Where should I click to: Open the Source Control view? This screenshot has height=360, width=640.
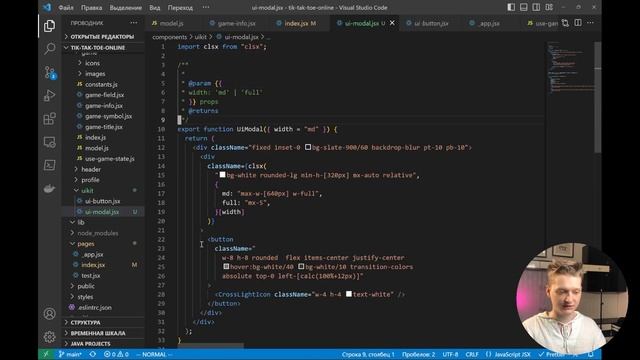point(49,73)
